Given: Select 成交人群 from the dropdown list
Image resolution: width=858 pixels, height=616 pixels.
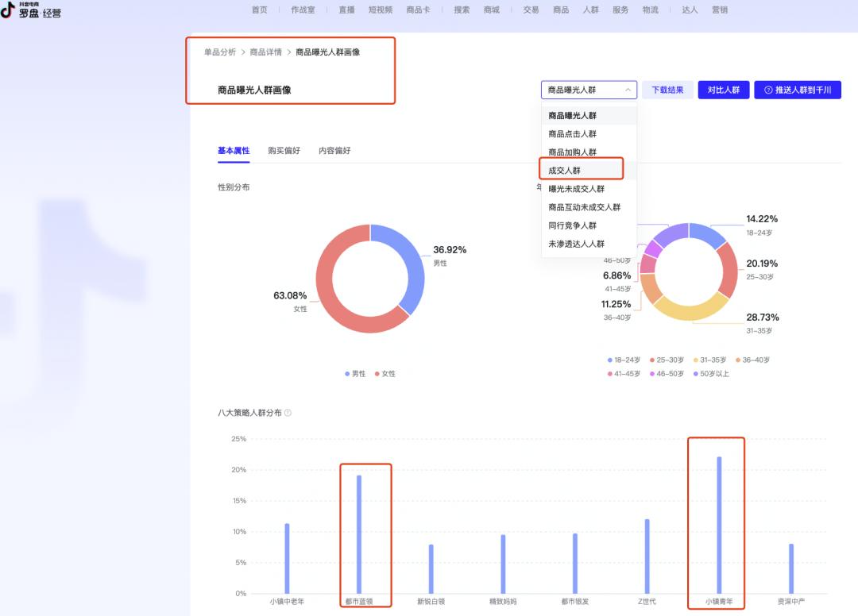Looking at the screenshot, I should click(565, 171).
